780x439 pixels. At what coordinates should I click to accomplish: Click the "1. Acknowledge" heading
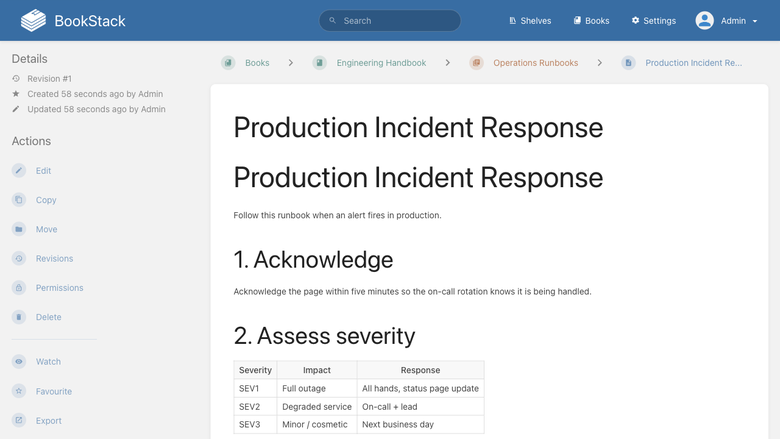coord(313,260)
